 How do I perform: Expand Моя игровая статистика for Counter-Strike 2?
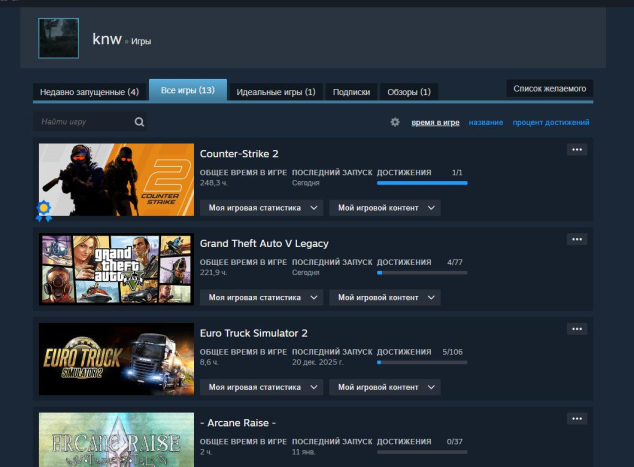[x=262, y=208]
